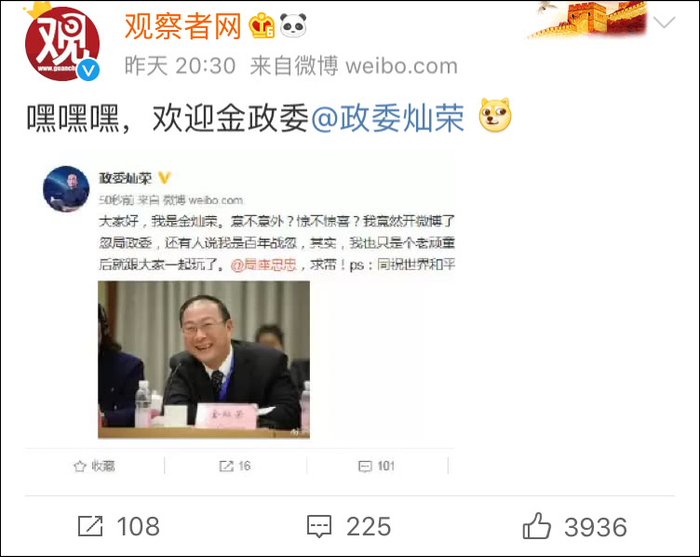Click the doge emoji in post
Image resolution: width=700 pixels, height=557 pixels.
495,115
